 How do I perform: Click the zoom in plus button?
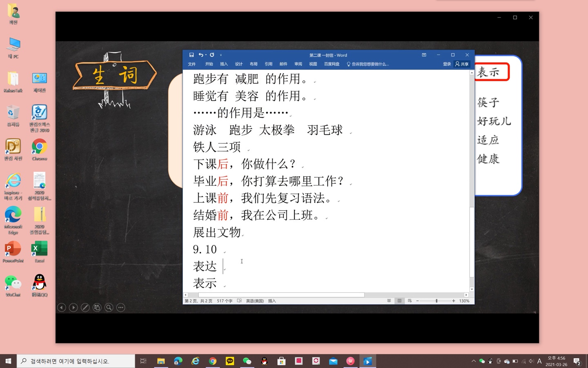[x=453, y=301]
